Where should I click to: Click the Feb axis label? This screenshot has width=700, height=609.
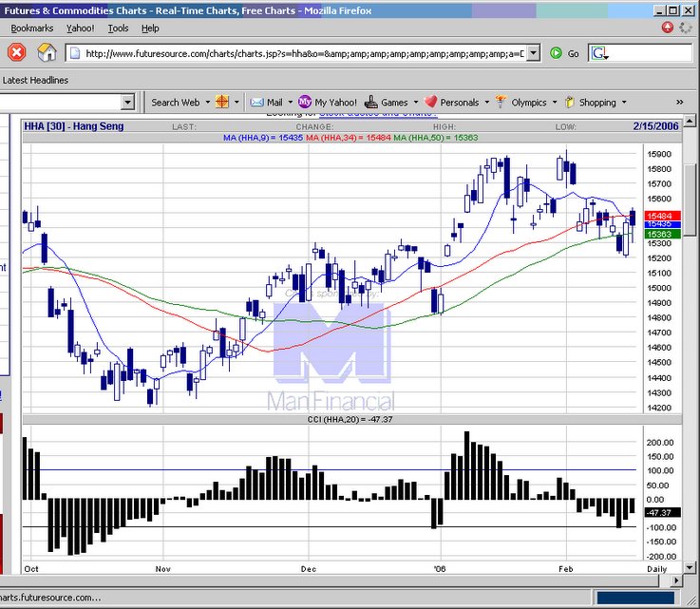566,569
